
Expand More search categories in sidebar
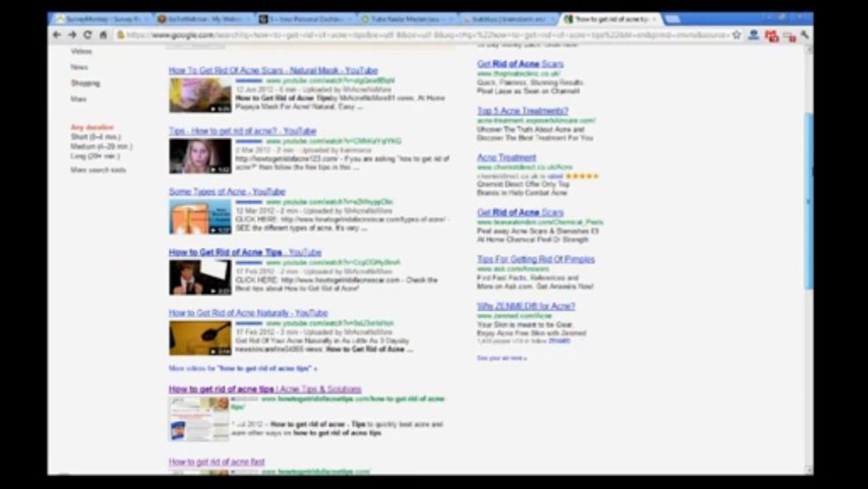(78, 99)
